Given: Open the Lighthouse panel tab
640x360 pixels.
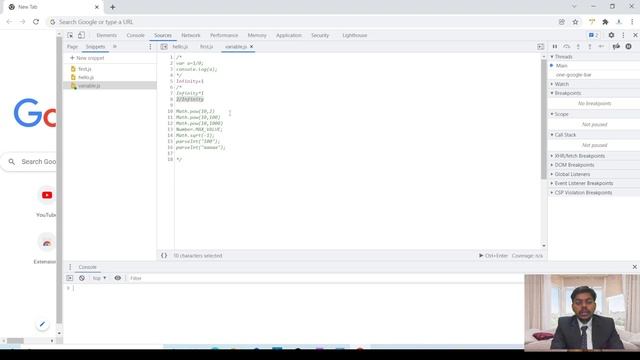Looking at the screenshot, I should (355, 36).
